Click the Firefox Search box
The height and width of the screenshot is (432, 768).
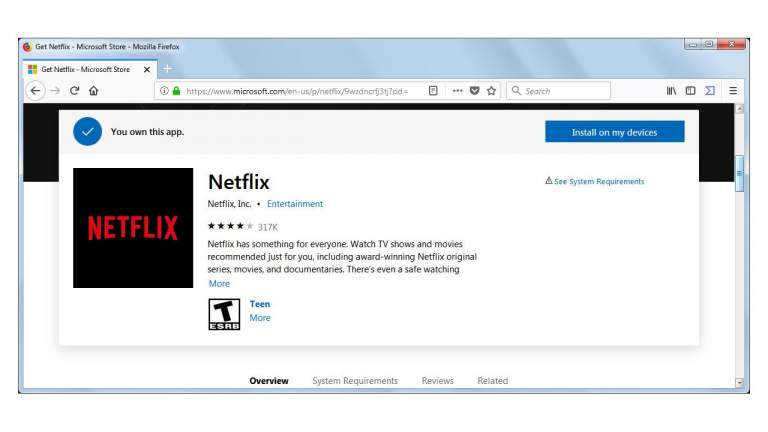tap(558, 91)
